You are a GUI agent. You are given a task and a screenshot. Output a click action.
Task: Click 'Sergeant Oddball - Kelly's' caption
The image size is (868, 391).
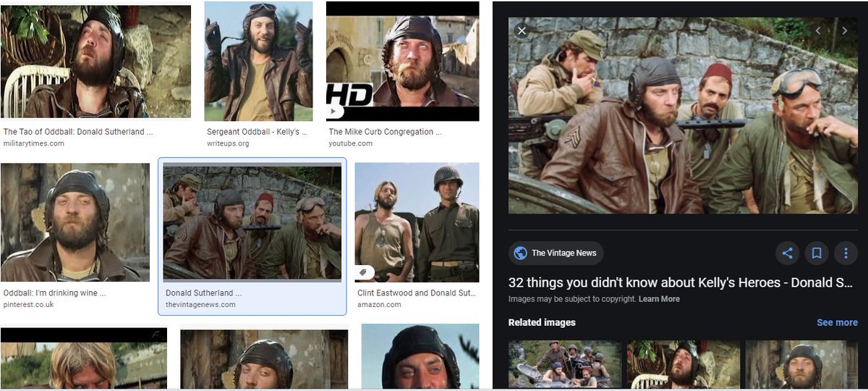(x=258, y=132)
